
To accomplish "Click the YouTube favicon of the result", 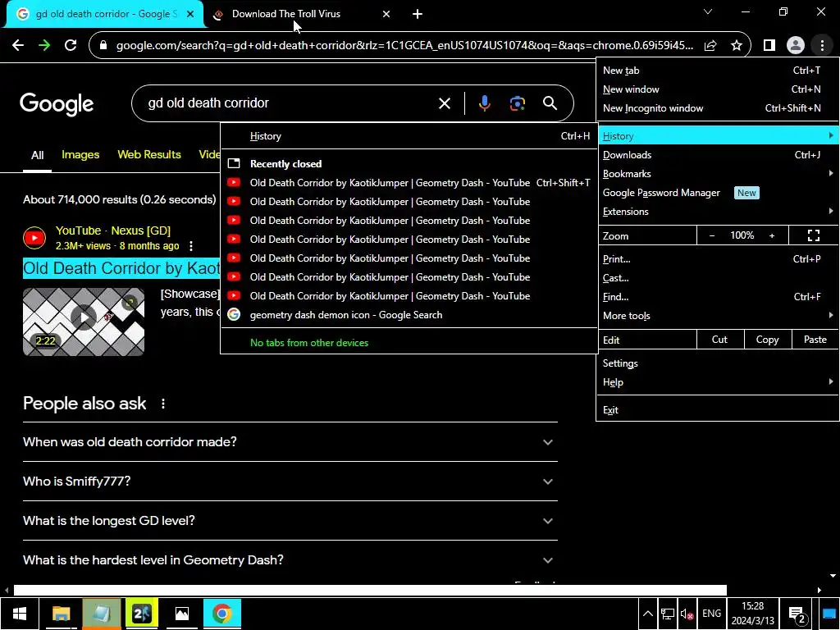I will 34,238.
